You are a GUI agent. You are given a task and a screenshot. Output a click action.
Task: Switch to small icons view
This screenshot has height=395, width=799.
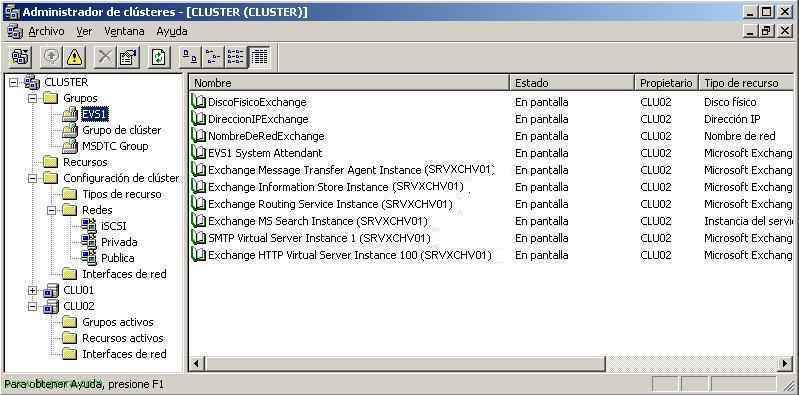(212, 57)
